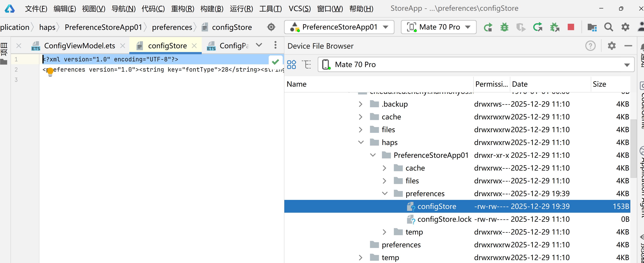Minimize the Device File Browser panel
Viewport: 644px width, 263px height.
pos(628,46)
